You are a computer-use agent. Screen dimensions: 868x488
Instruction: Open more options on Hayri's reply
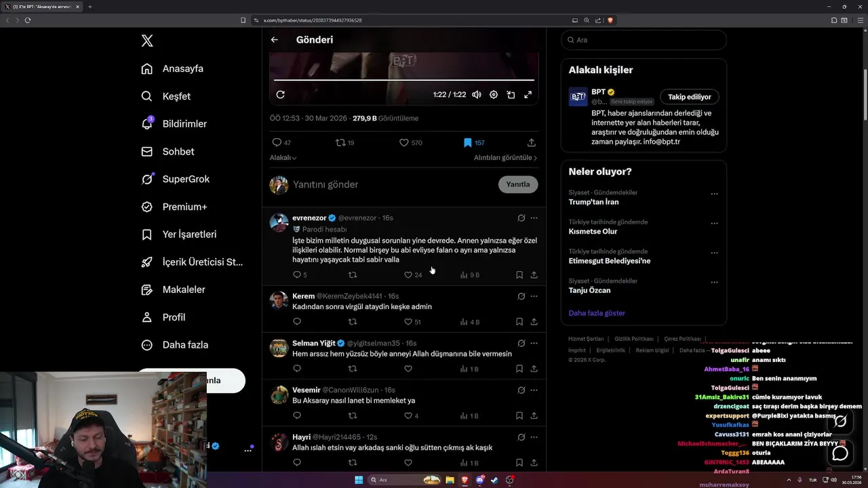[534, 437]
